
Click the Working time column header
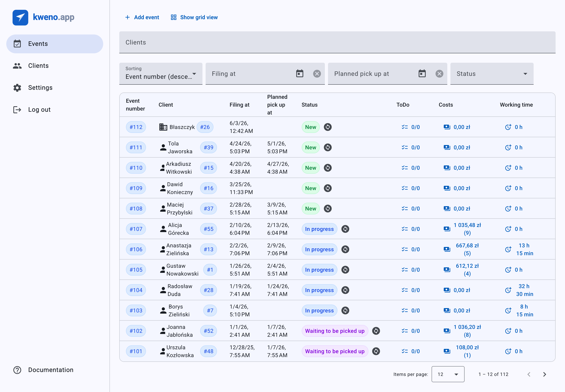pyautogui.click(x=516, y=105)
